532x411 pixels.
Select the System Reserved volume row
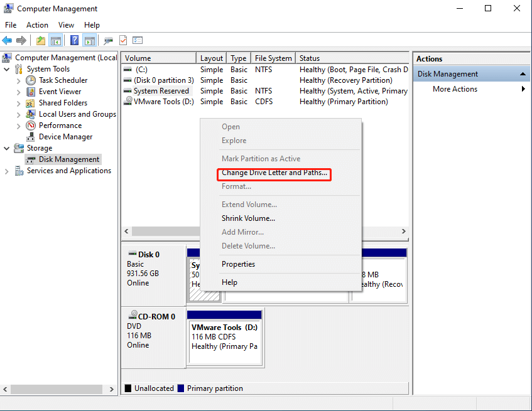[x=265, y=91]
